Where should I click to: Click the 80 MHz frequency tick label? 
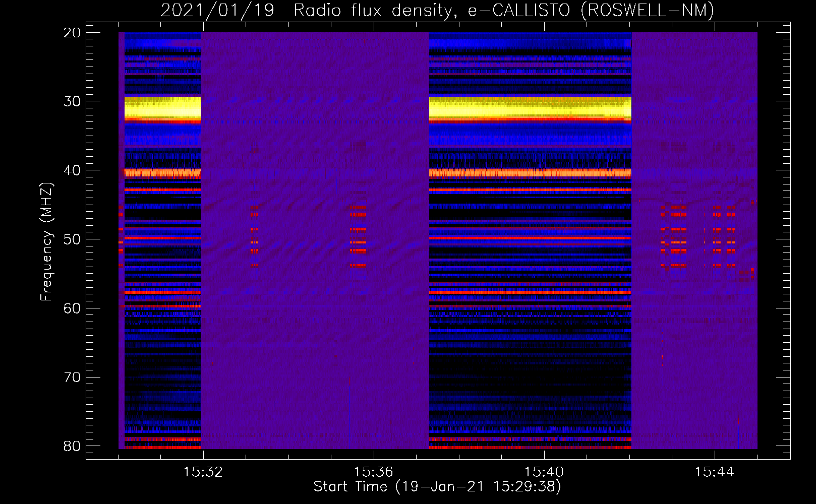pyautogui.click(x=72, y=446)
